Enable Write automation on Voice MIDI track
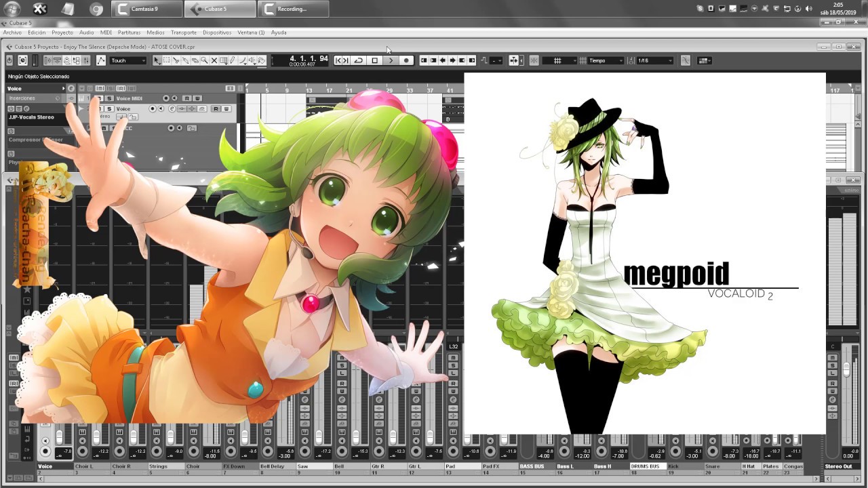 (x=197, y=98)
